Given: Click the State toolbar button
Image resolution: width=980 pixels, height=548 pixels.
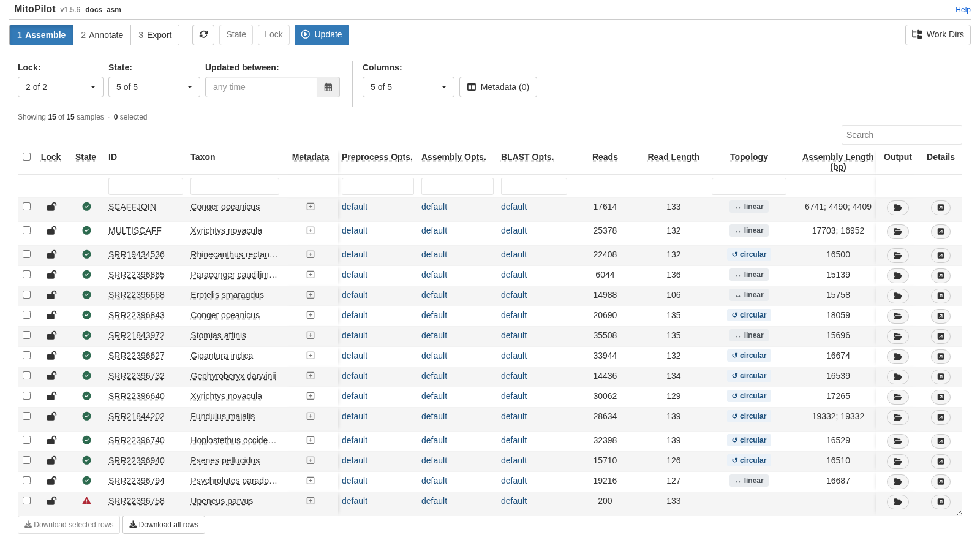Looking at the screenshot, I should click(x=236, y=35).
